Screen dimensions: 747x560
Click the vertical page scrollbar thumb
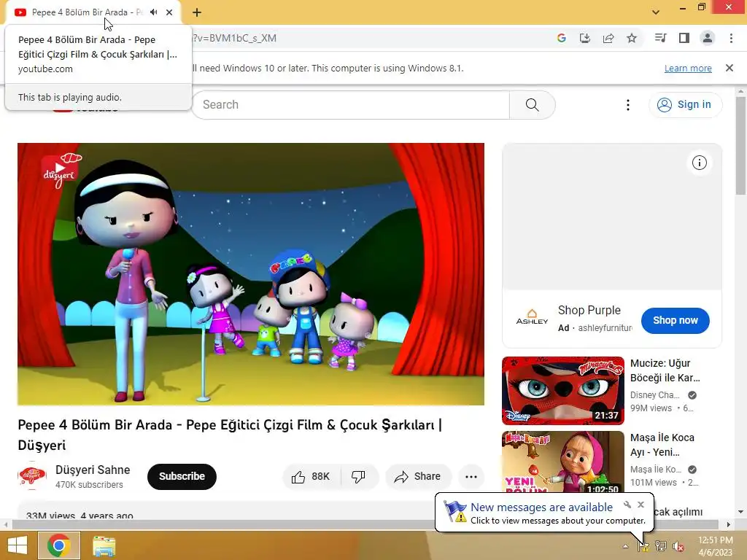point(740,146)
